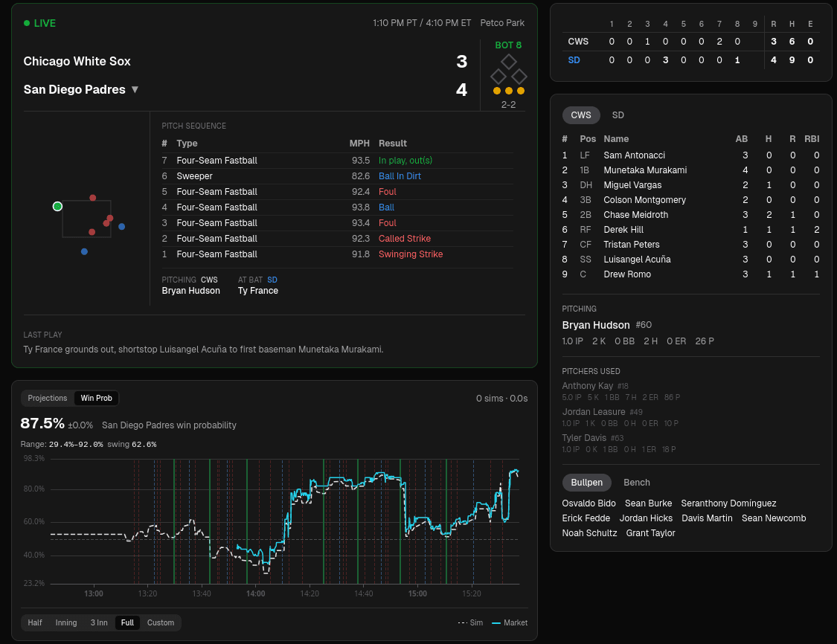This screenshot has width=837, height=644.
Task: Toggle the Sim series legend
Action: pyautogui.click(x=470, y=622)
